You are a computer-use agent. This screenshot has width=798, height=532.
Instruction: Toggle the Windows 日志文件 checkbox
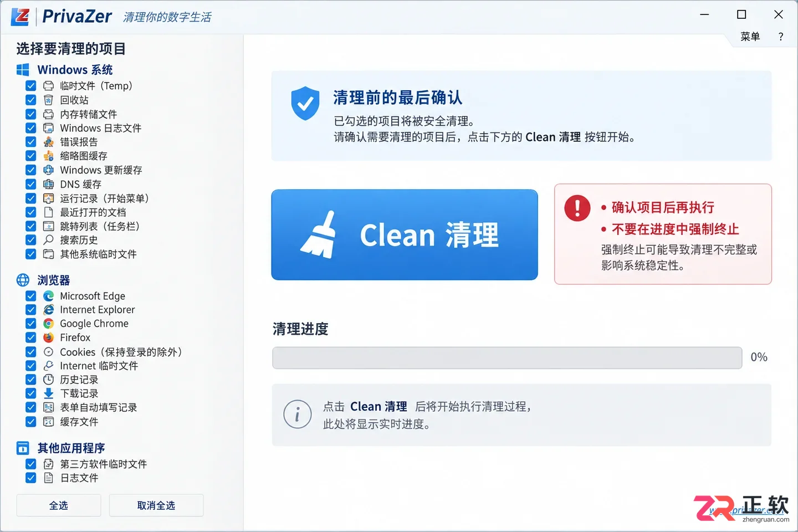31,128
